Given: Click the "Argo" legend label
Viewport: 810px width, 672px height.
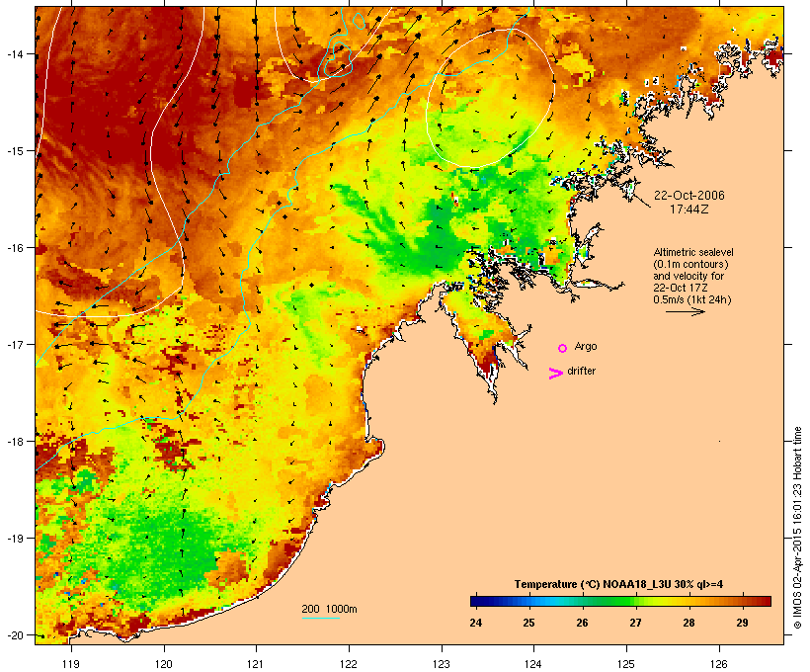Looking at the screenshot, I should (586, 346).
